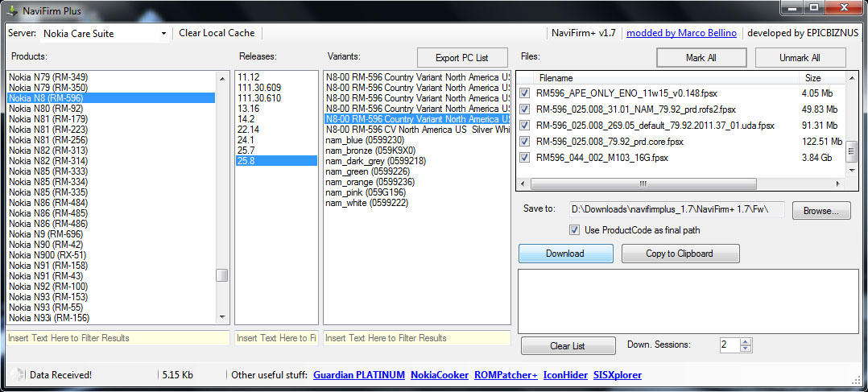Click Unmark All button

[800, 58]
